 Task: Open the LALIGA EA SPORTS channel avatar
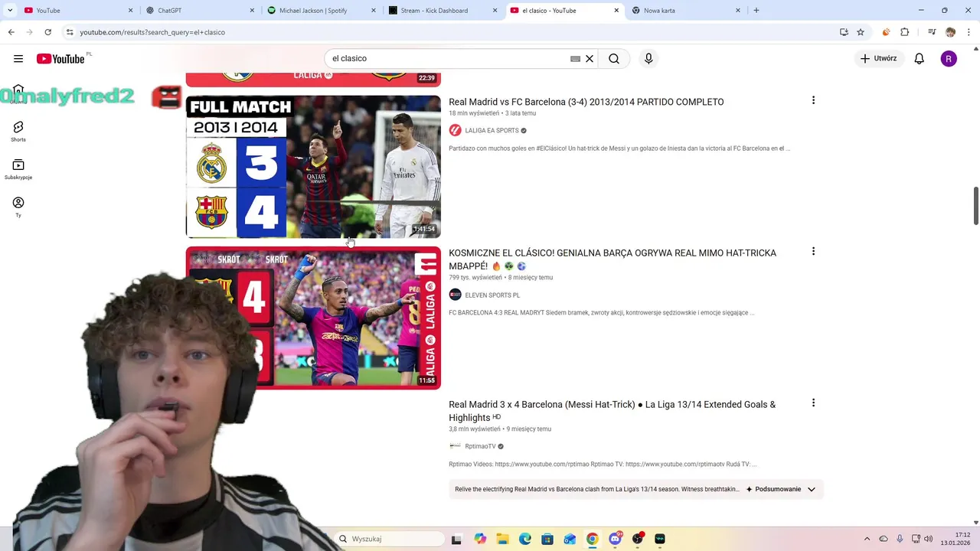point(455,130)
